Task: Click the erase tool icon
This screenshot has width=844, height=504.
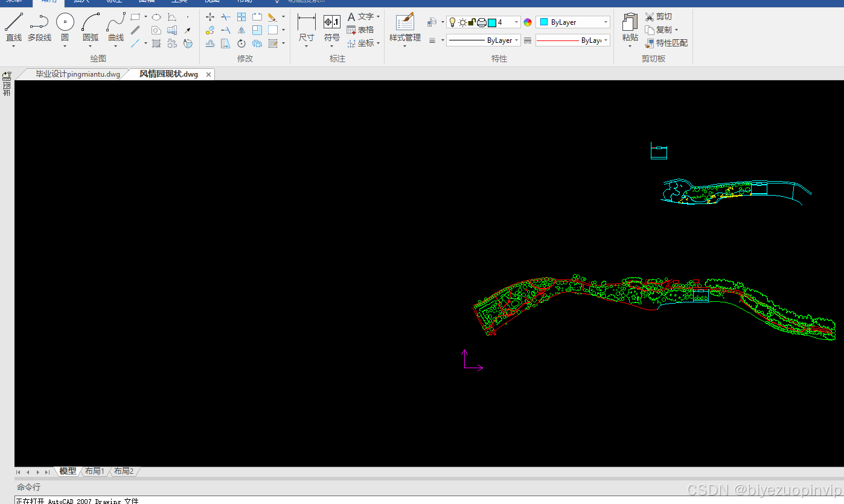Action: click(x=272, y=17)
